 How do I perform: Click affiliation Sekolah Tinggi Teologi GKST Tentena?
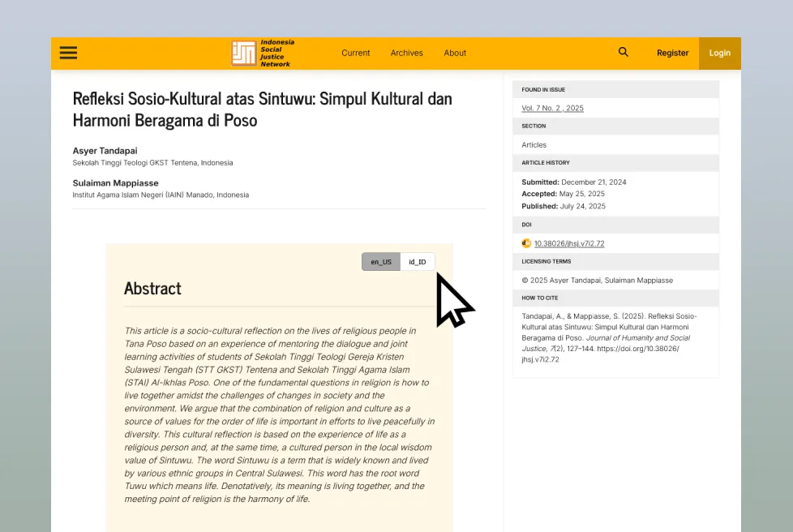coord(152,163)
